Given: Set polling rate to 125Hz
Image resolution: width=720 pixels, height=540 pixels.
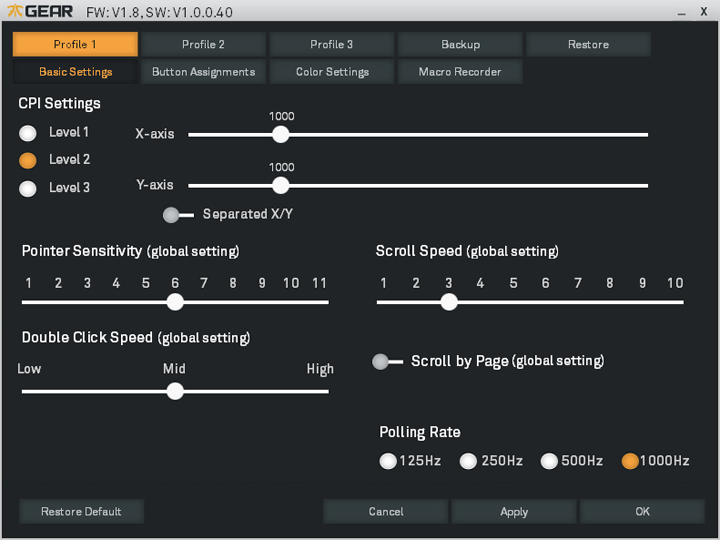Looking at the screenshot, I should coord(388,461).
